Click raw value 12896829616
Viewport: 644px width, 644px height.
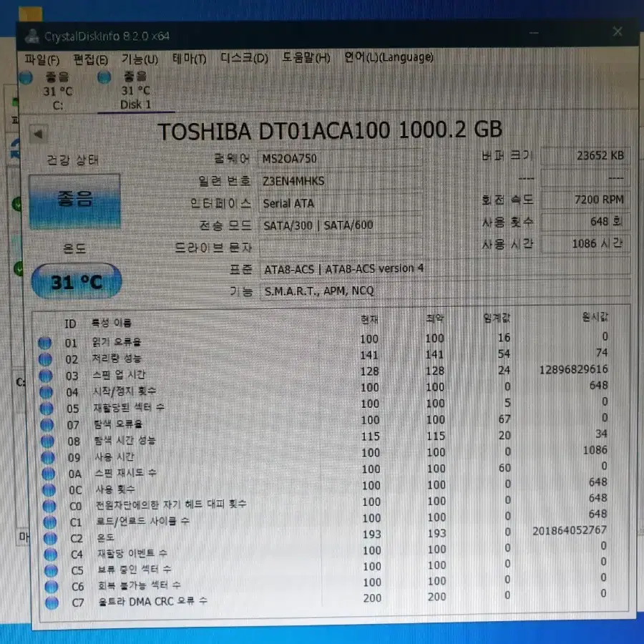(573, 369)
